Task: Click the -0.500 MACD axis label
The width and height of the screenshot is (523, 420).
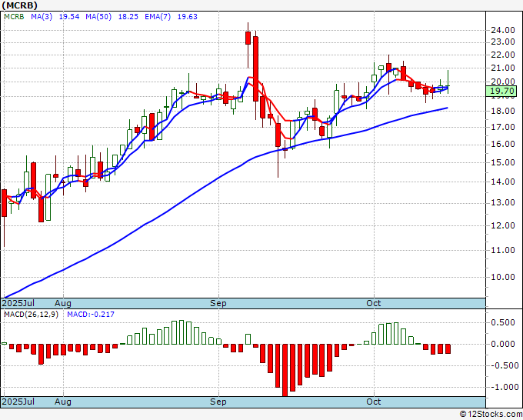Action: pyautogui.click(x=503, y=365)
